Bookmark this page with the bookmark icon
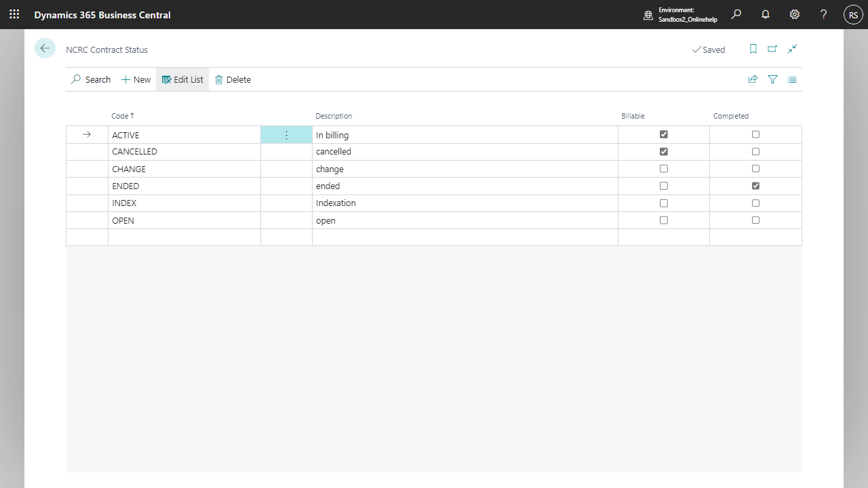868x488 pixels. tap(753, 49)
